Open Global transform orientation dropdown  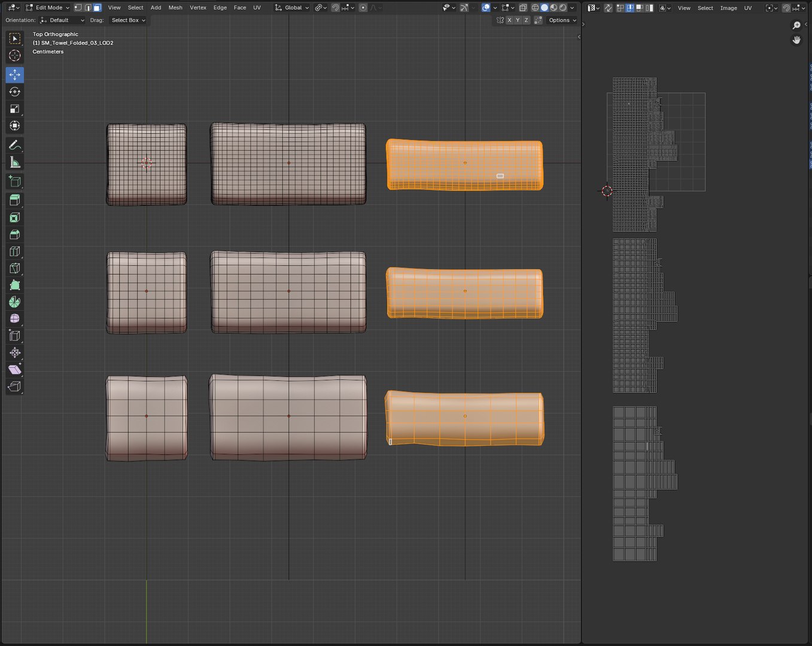tap(292, 8)
